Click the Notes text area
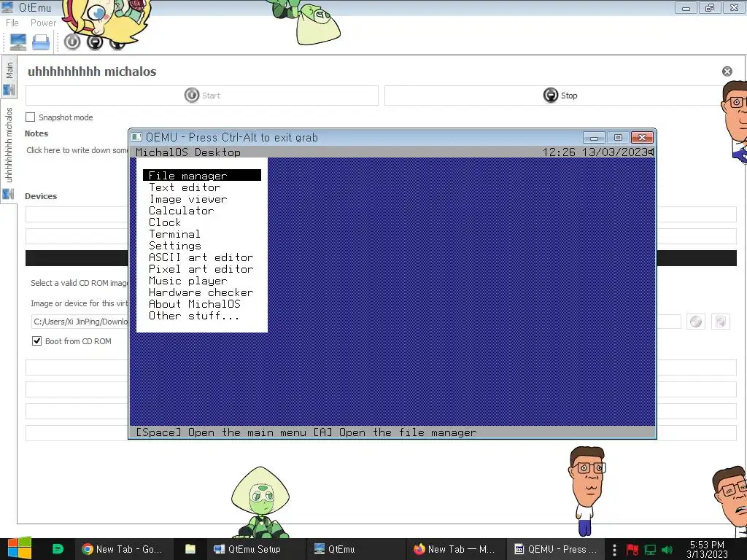The height and width of the screenshot is (560, 747). point(76,150)
